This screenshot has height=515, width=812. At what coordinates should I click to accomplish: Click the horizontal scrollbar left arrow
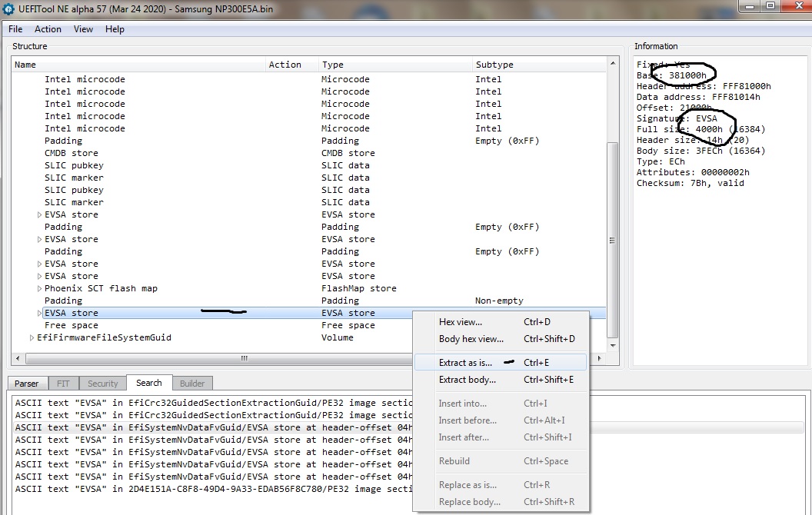(18, 358)
